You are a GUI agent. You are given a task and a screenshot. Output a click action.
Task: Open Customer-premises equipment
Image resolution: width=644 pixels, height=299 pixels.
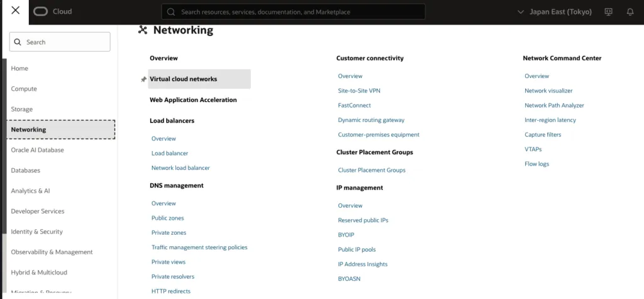[379, 135]
